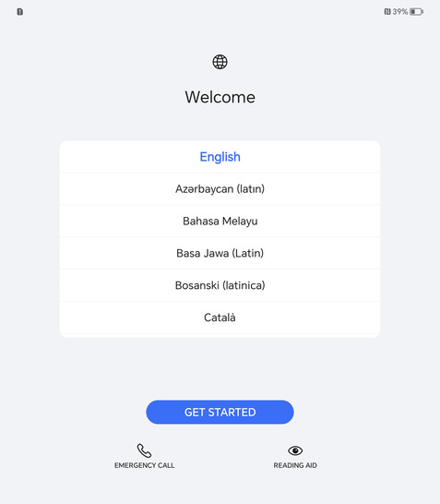
Task: Tap the GET STARTED button
Action: pyautogui.click(x=220, y=412)
